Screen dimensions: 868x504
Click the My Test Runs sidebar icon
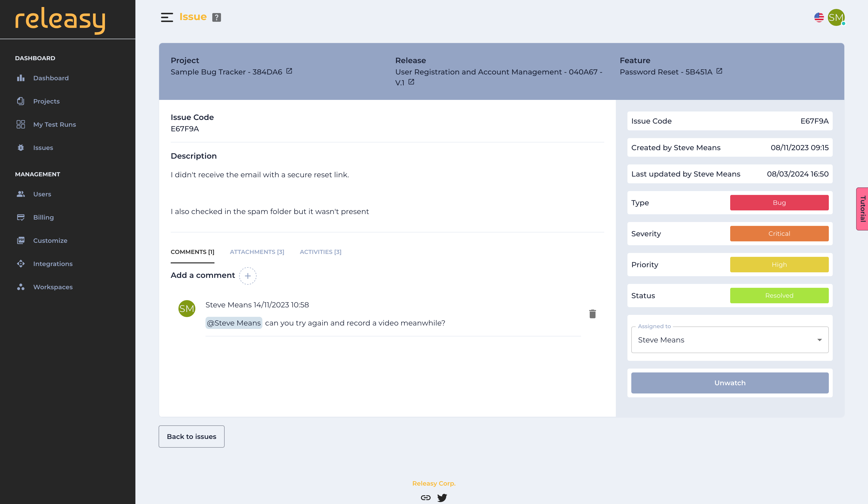(20, 124)
